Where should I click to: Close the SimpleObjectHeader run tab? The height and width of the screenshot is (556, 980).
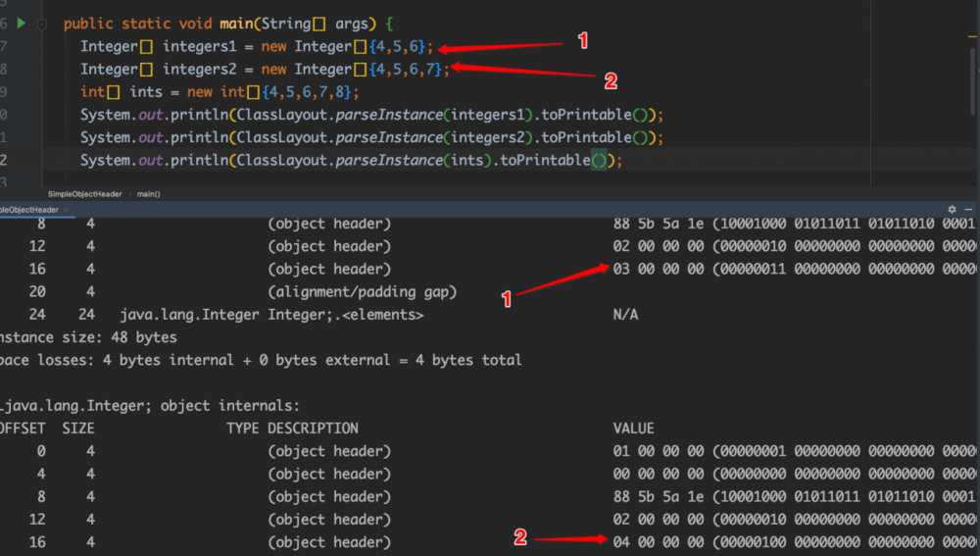(x=67, y=210)
